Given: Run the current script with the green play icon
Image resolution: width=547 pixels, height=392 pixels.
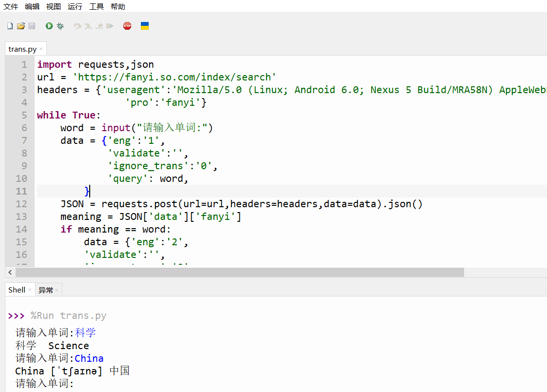Looking at the screenshot, I should tap(49, 26).
